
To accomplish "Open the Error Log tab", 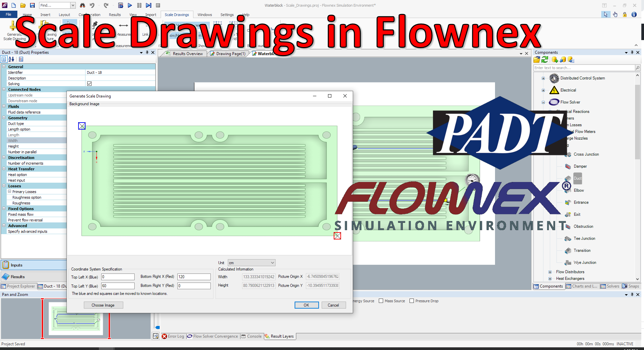I will click(x=173, y=336).
